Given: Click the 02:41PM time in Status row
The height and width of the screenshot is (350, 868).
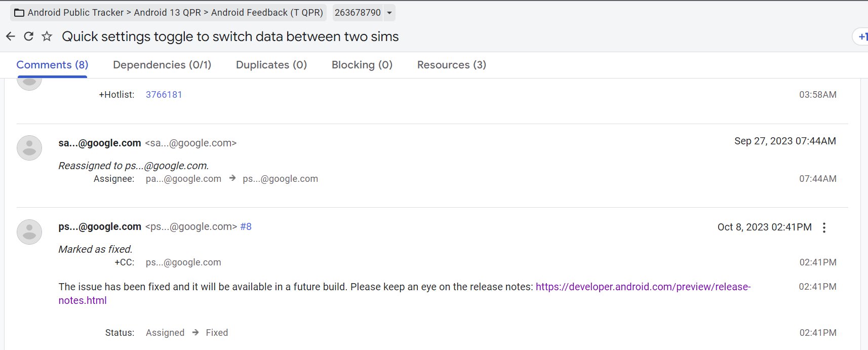Looking at the screenshot, I should click(818, 333).
